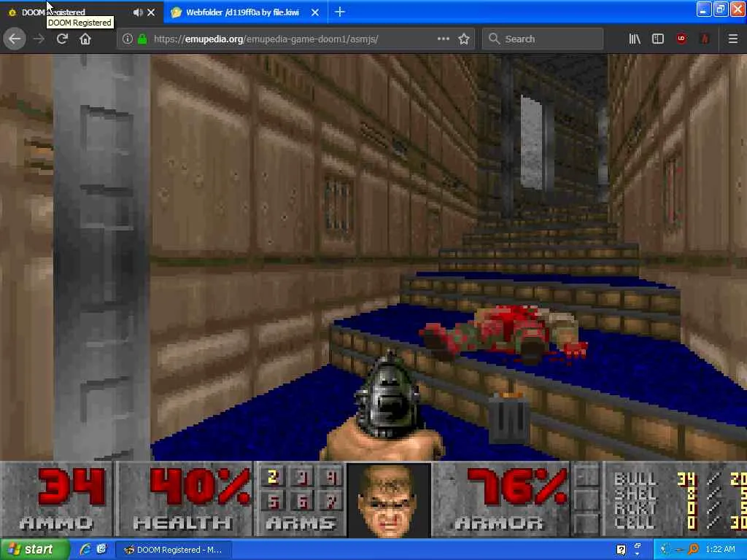Select the DOOM Registered tab

[82, 12]
